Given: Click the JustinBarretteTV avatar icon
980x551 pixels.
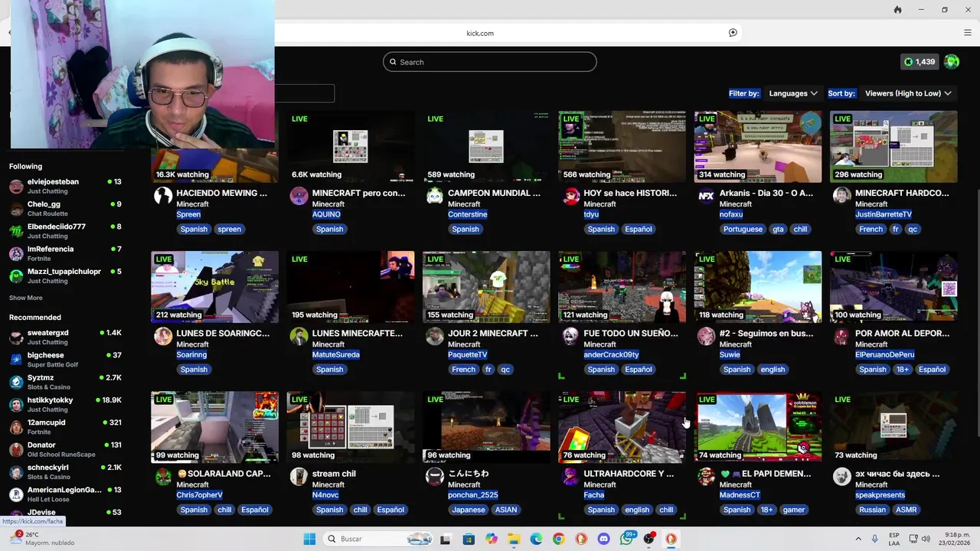Looking at the screenshot, I should tap(842, 196).
